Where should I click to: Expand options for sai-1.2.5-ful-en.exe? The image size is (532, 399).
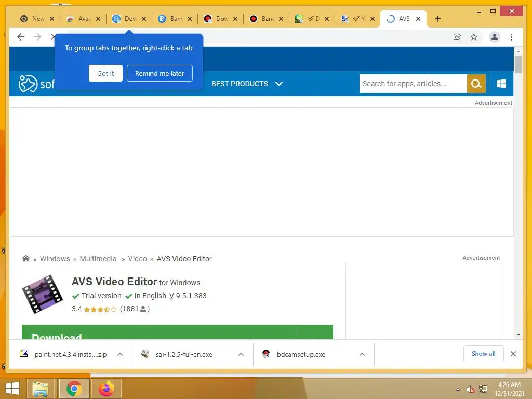(x=241, y=354)
